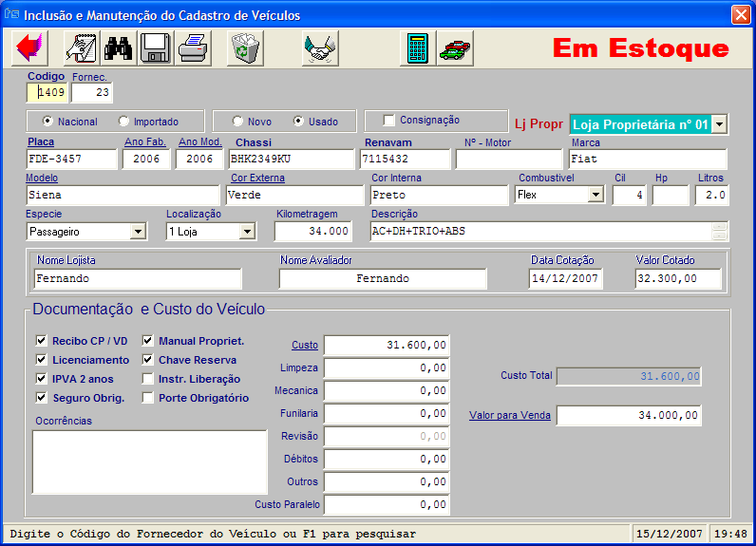Viewport: 756px width, 546px height.
Task: Open the Loja Proprietária dropdown
Action: point(719,124)
